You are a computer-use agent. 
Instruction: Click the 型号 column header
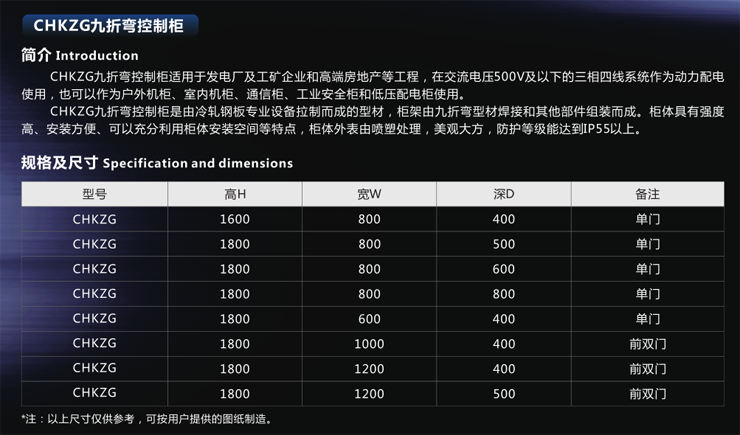94,193
